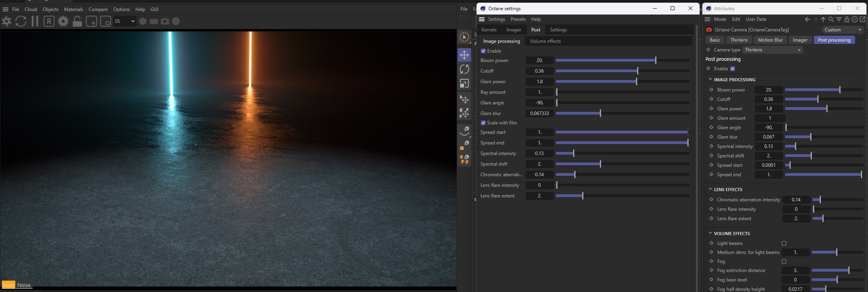Toggle Enable checkbox in Octane settings Post tab
Screen dimensions: 868x292
point(483,51)
